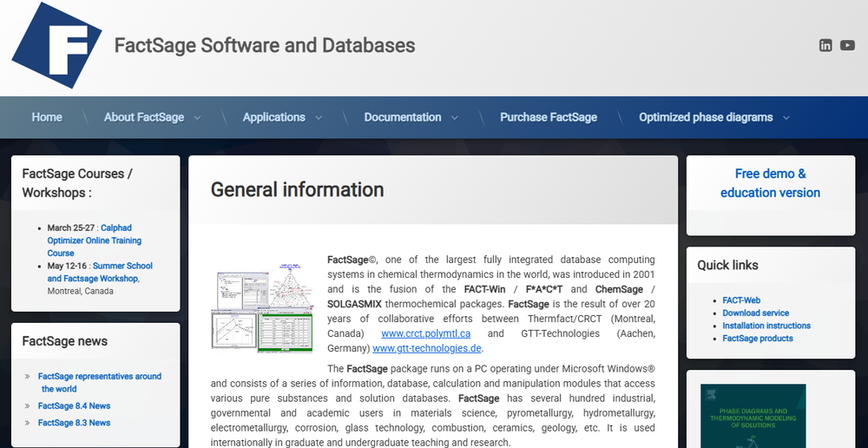Open the Applications menu
Screen dimensions: 868x448
(x=274, y=117)
